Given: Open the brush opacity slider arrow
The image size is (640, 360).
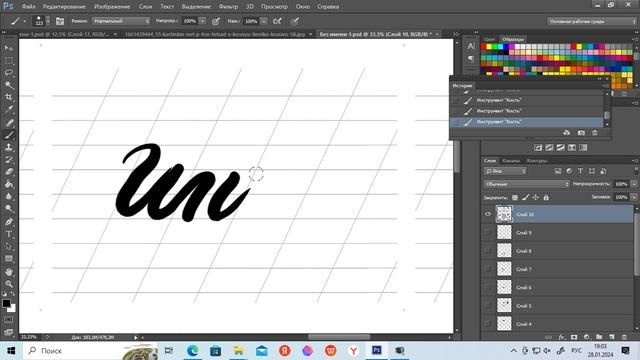Looking at the screenshot, I should 202,21.
